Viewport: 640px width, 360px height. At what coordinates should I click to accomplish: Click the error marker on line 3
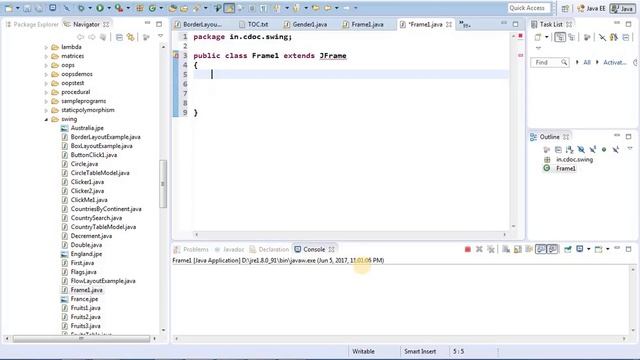176,55
